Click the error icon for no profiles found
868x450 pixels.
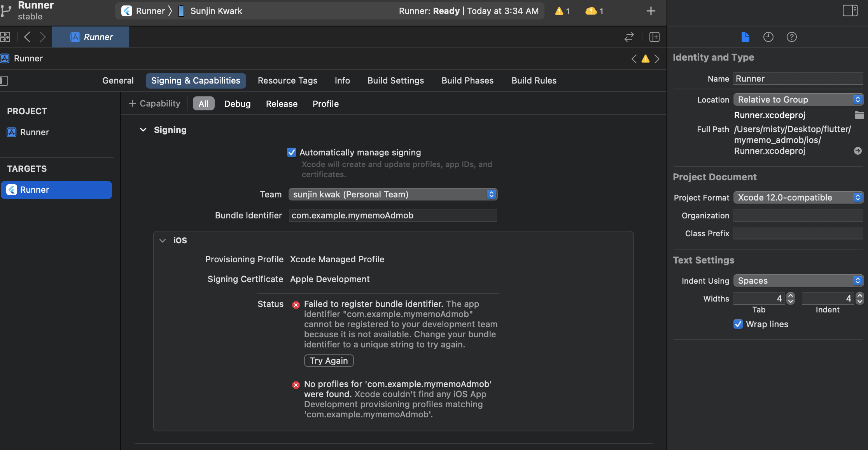(296, 385)
